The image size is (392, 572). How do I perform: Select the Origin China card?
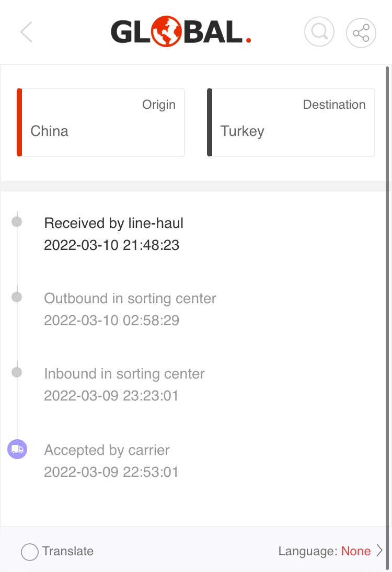tap(101, 122)
